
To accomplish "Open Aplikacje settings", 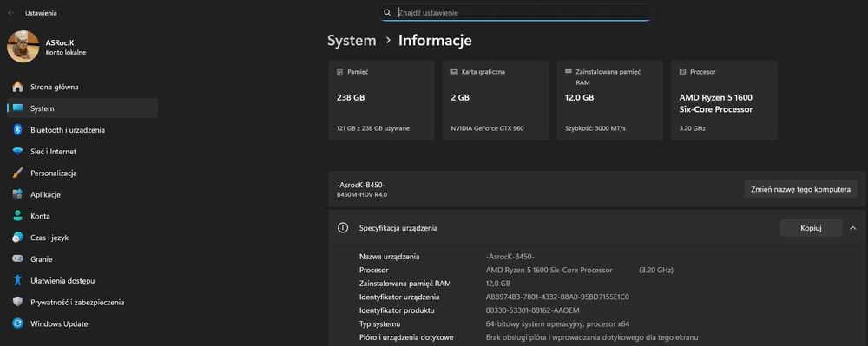I will (82, 194).
